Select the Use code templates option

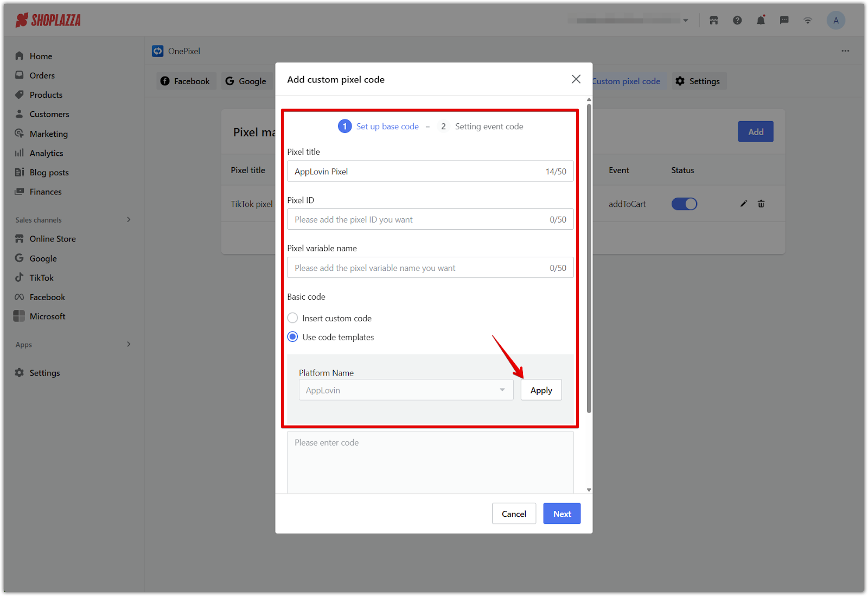tap(292, 337)
